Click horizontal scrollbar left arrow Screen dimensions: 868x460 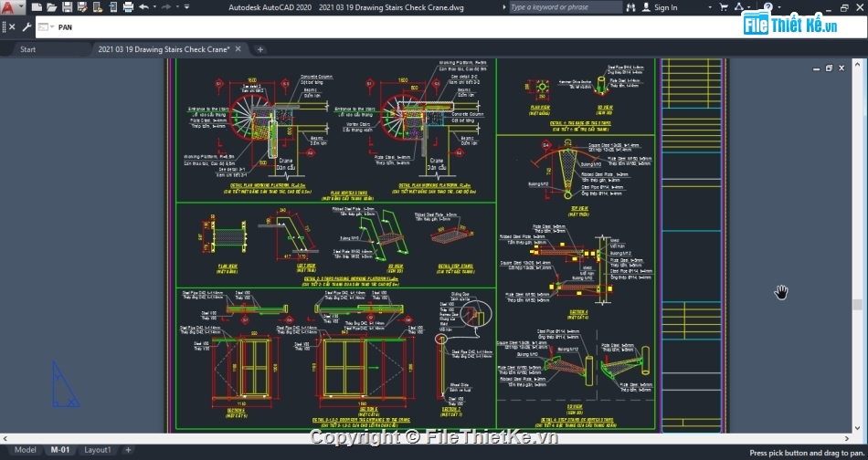5,438
